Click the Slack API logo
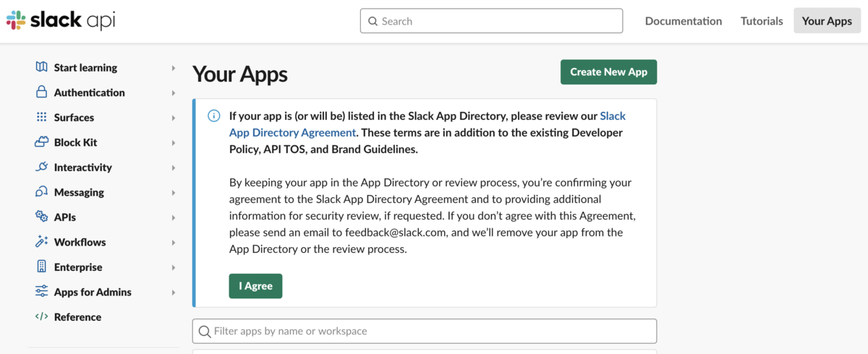868x354 pixels. pyautogui.click(x=60, y=20)
